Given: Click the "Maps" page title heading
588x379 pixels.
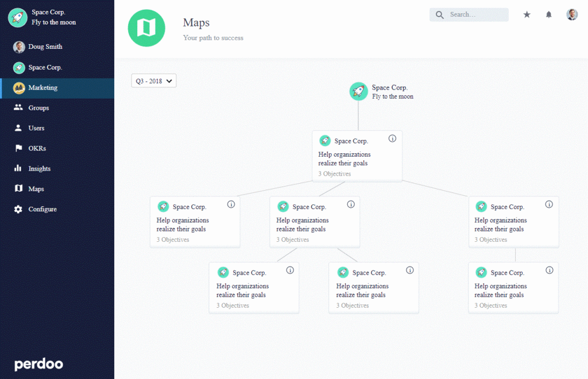Looking at the screenshot, I should click(x=196, y=22).
